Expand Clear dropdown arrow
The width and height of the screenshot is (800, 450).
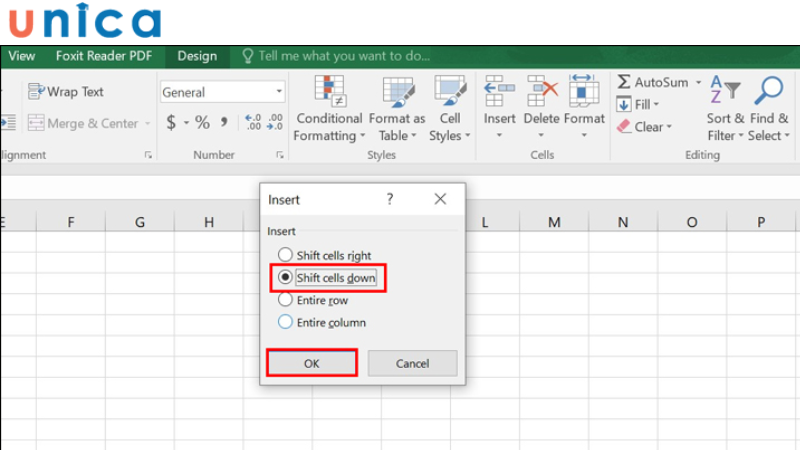pos(669,127)
